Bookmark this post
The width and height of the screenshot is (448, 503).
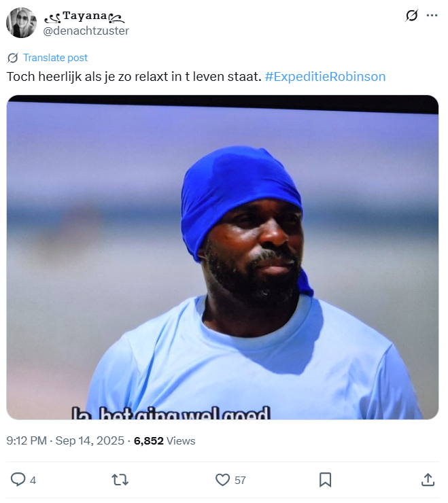coord(325,480)
